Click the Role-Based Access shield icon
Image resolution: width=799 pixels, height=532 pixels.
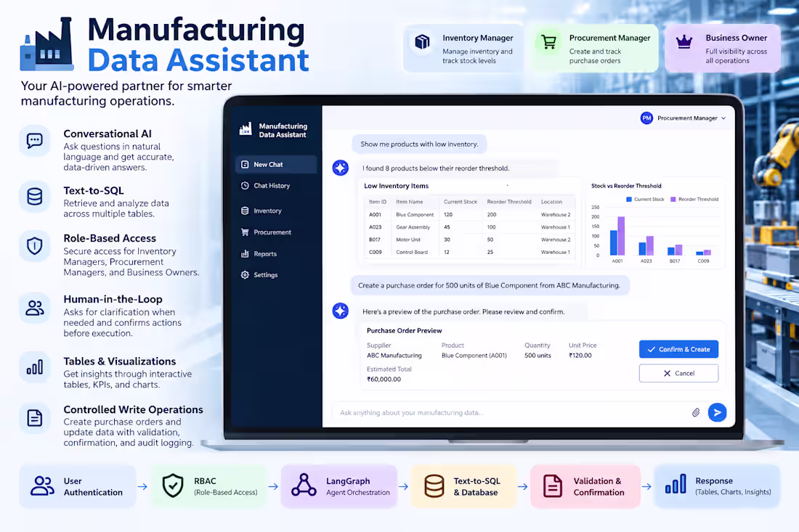(x=35, y=246)
